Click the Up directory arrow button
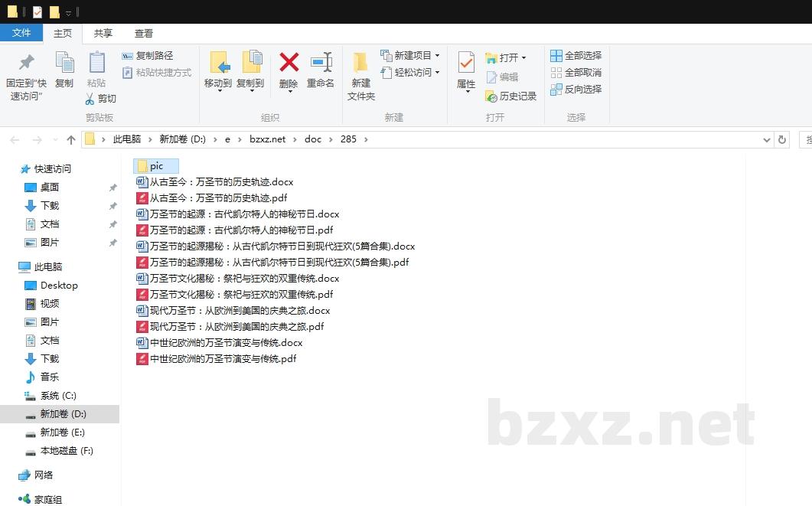Image resolution: width=812 pixels, height=506 pixels. 71,140
